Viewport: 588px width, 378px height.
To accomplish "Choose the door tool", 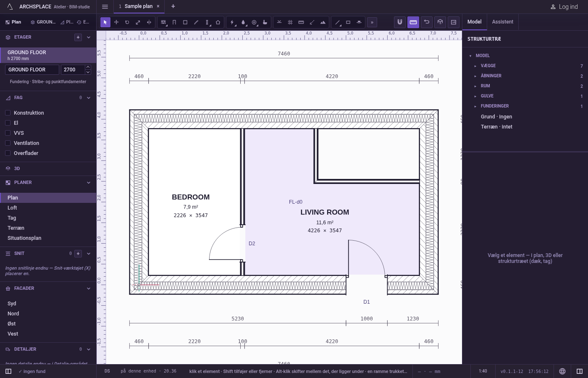I will [174, 22].
